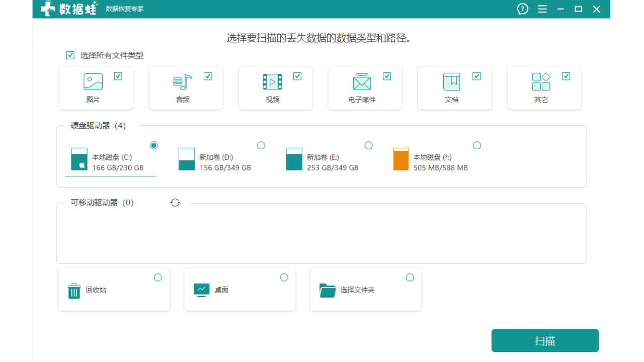Click the Recycle Bin trash icon
The height and width of the screenshot is (362, 644).
tap(74, 291)
